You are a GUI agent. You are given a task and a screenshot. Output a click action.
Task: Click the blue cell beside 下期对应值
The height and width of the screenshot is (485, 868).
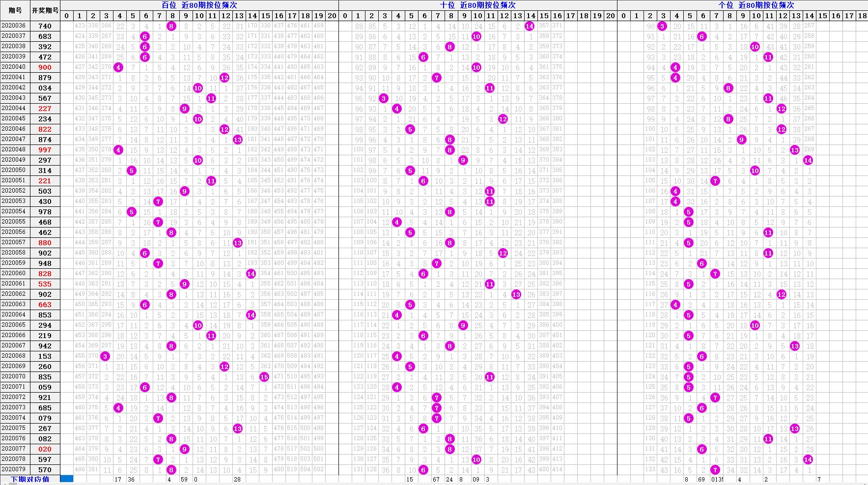[x=67, y=479]
